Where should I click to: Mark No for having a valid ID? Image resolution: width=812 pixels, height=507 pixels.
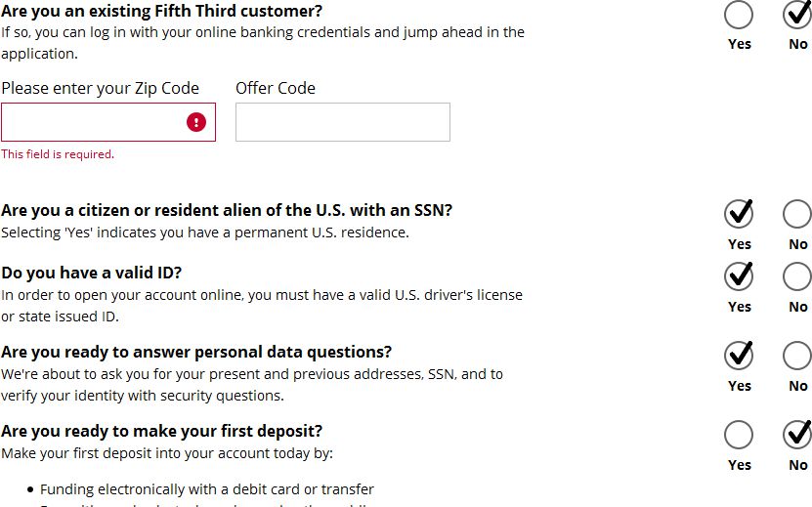click(x=797, y=276)
